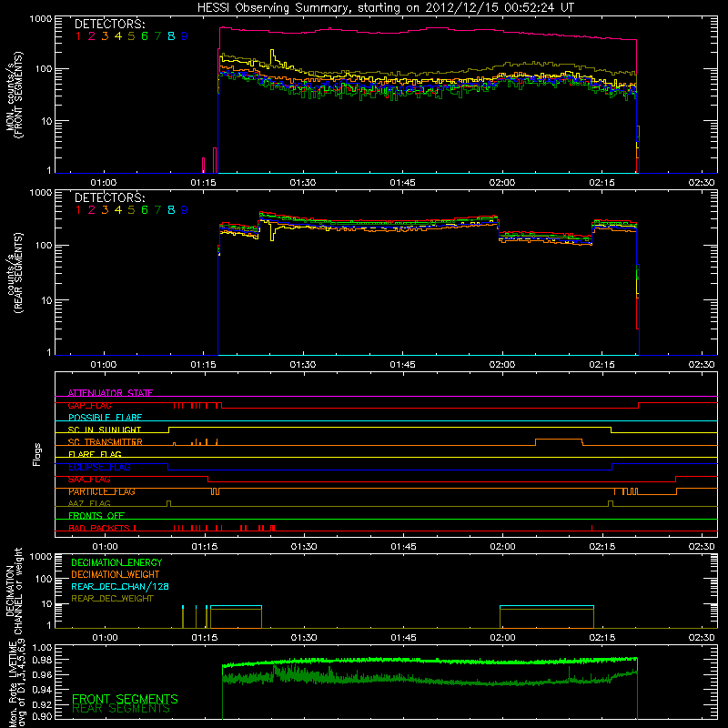Click the 1.00 livetime axis tick label

(x=42, y=648)
